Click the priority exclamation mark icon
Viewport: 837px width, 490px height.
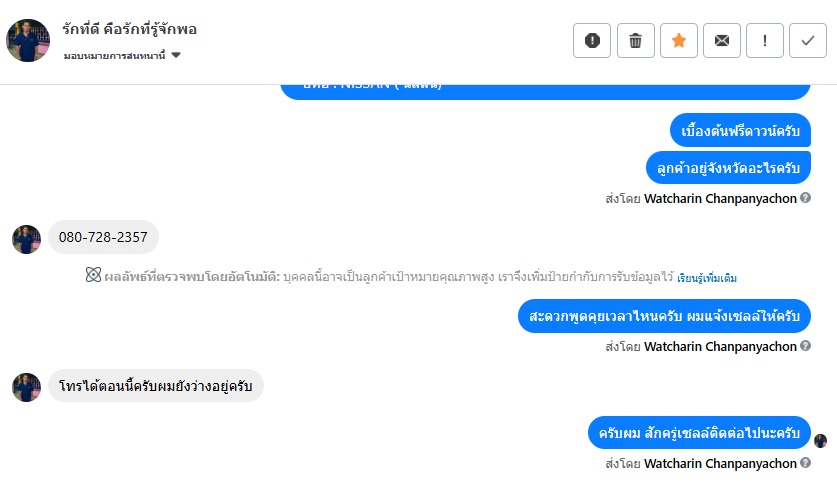[x=765, y=40]
